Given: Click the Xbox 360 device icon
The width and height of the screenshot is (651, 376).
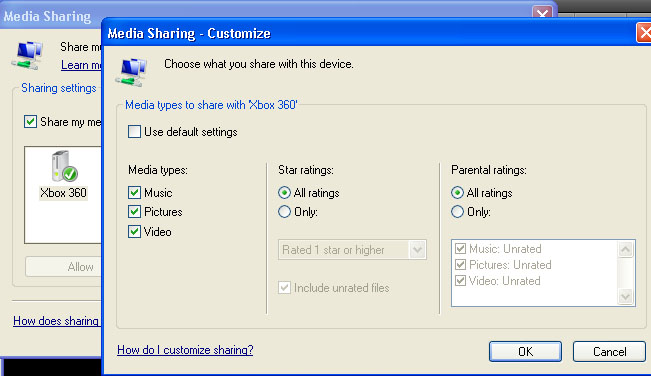Looking at the screenshot, I should (x=64, y=166).
